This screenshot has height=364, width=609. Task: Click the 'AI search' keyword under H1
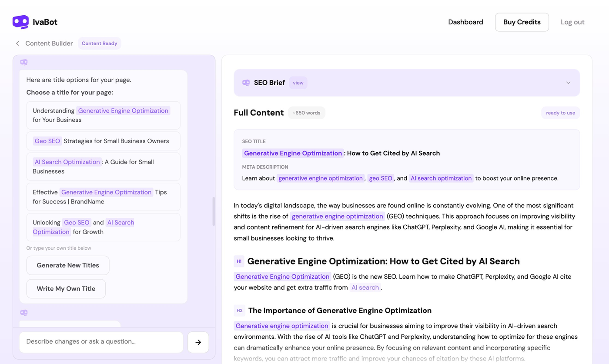(365, 287)
